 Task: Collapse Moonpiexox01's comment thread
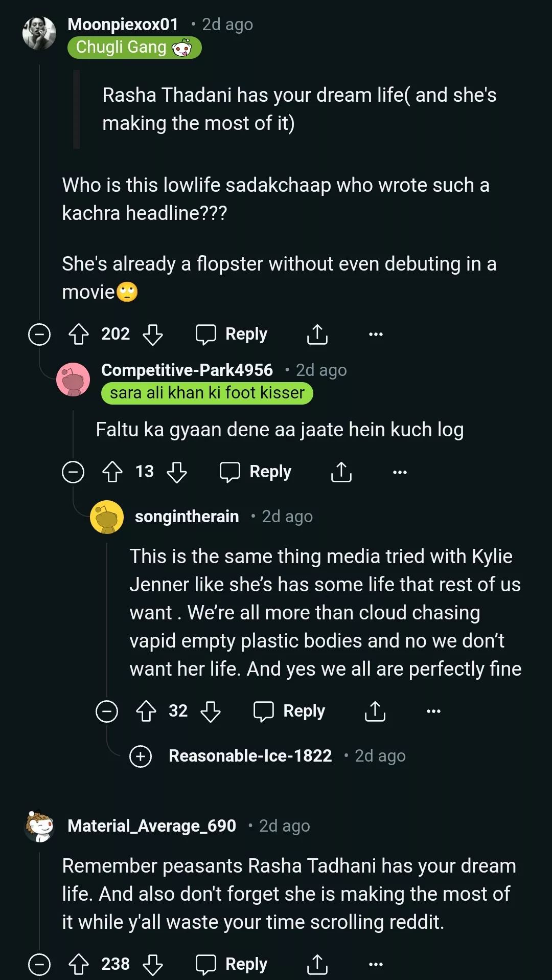click(39, 335)
